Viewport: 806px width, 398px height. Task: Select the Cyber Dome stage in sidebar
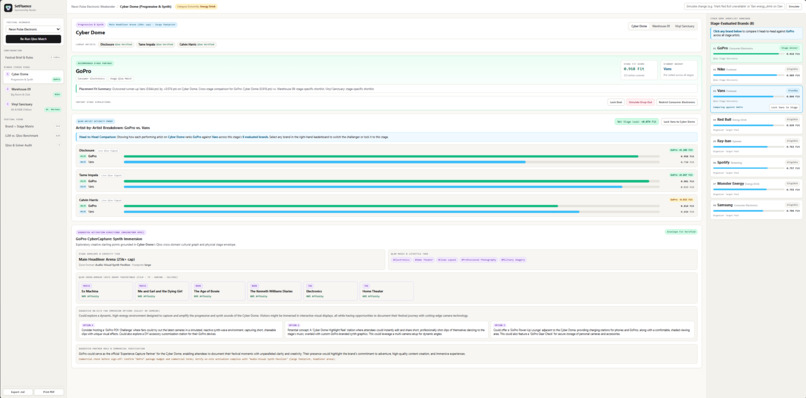[33, 77]
